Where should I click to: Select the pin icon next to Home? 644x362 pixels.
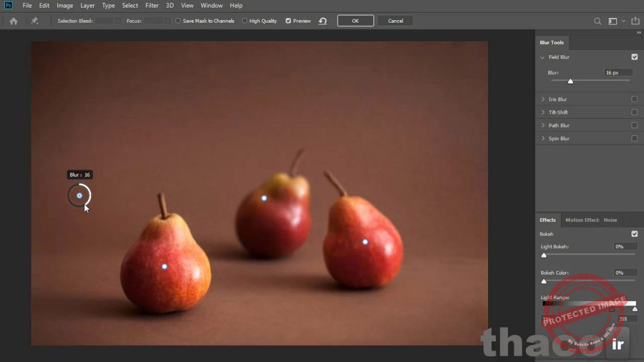coord(35,21)
